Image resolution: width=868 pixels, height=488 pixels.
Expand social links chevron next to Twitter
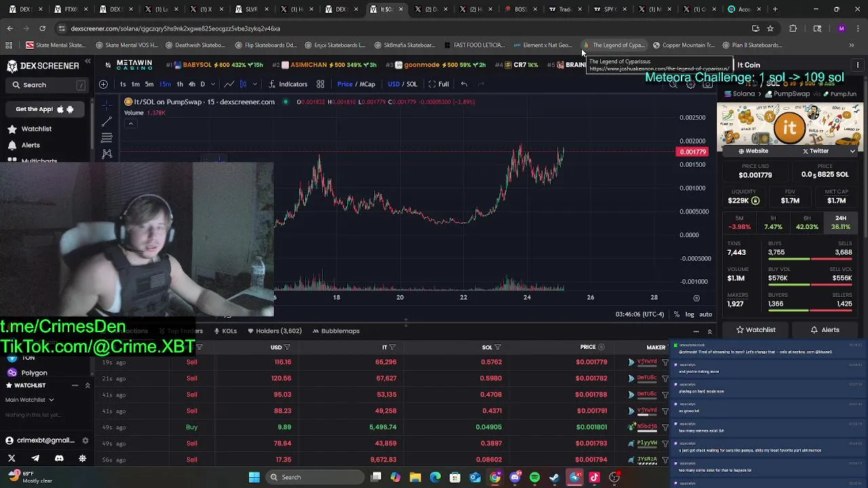pyautogui.click(x=852, y=151)
